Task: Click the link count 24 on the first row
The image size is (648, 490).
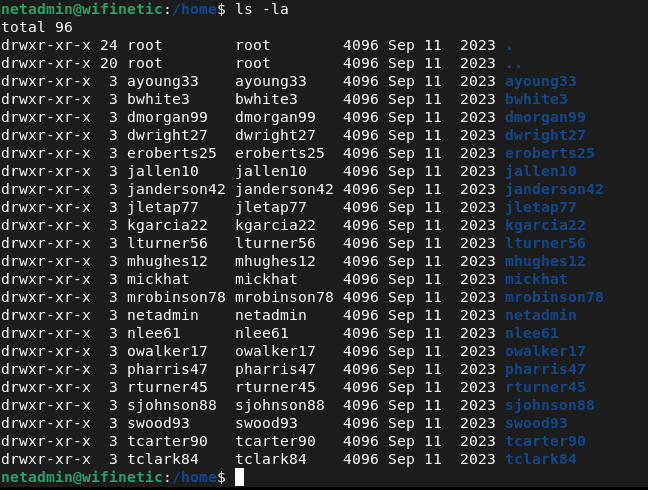Action: pyautogui.click(x=109, y=46)
